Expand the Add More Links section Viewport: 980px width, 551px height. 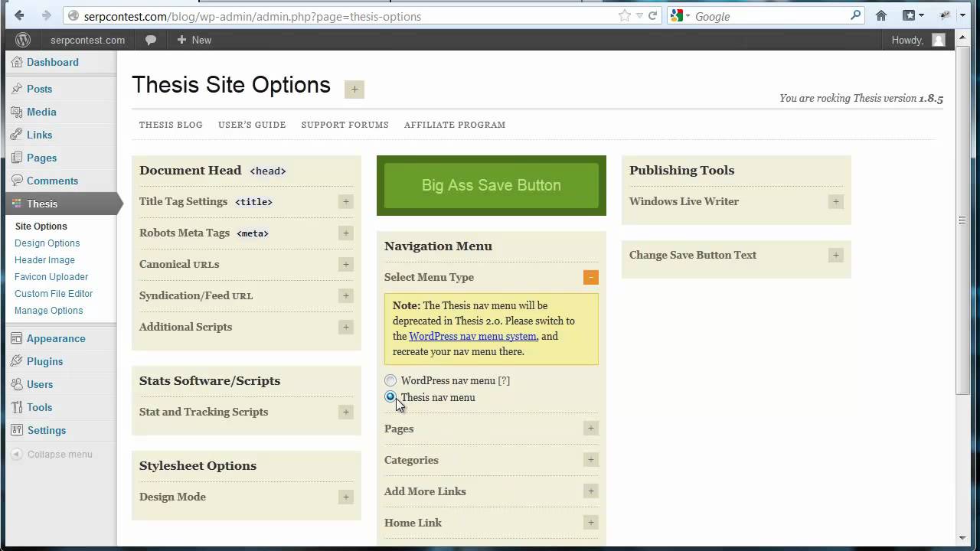tap(590, 491)
